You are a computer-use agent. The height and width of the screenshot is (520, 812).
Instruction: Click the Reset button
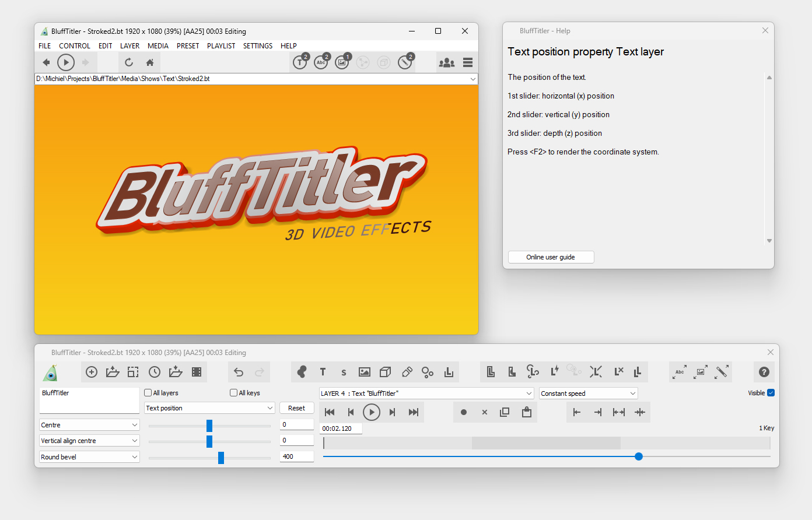[x=297, y=408]
